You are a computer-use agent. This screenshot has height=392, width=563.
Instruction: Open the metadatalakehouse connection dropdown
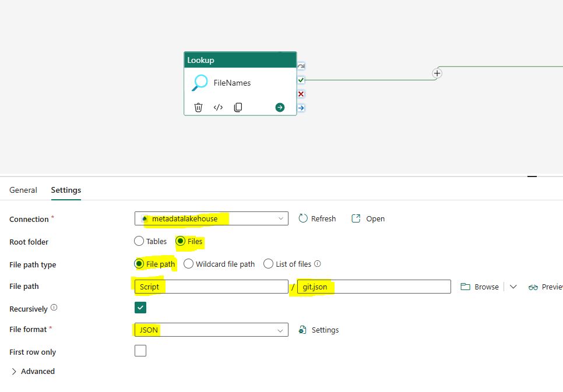point(211,218)
